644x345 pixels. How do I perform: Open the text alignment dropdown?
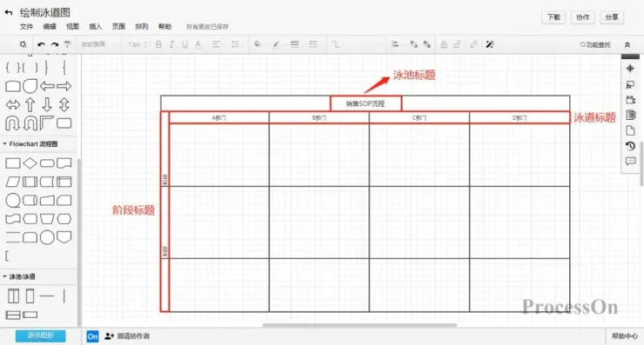[216, 44]
